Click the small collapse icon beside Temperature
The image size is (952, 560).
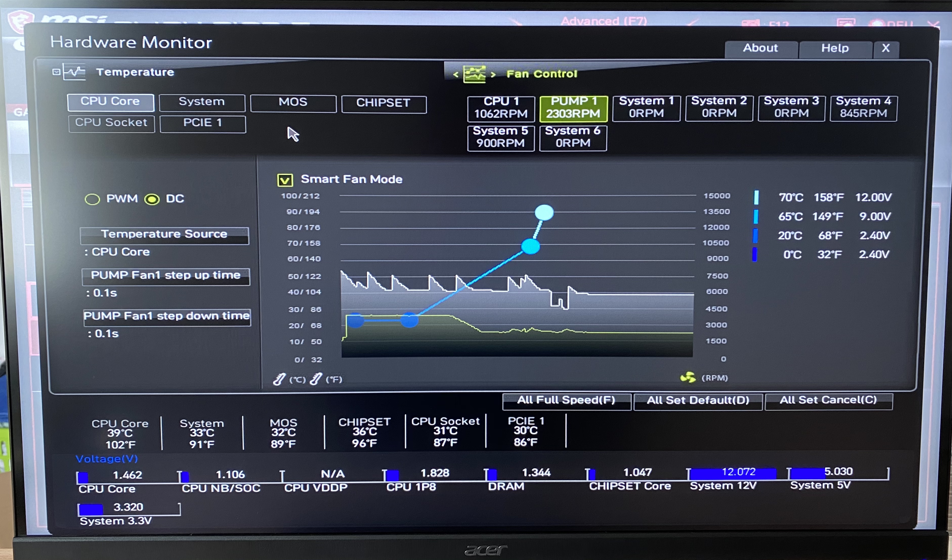point(56,72)
